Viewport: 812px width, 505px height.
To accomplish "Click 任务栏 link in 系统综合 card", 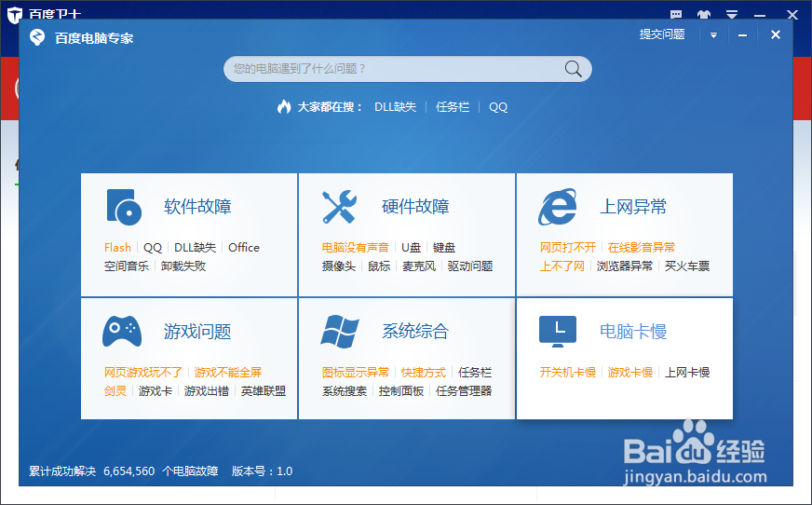I will 475,373.
